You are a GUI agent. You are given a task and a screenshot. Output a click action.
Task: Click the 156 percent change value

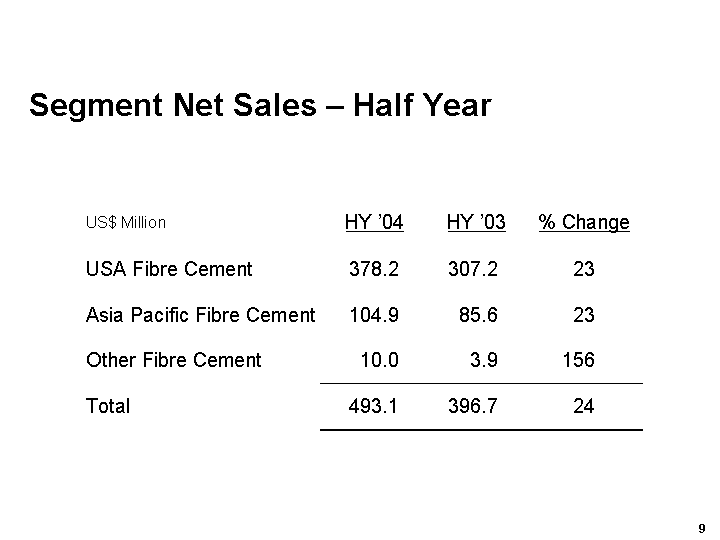(578, 360)
